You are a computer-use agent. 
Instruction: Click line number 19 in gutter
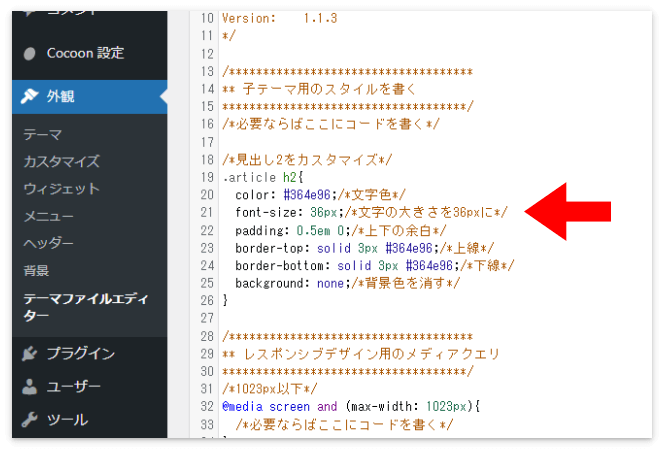[x=207, y=177]
